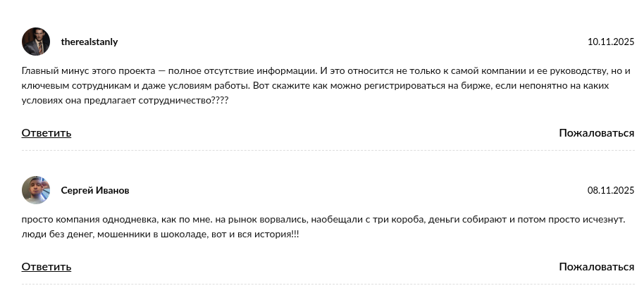
Task: Click the first line of Сергей Иванов's comment
Action: point(323,220)
